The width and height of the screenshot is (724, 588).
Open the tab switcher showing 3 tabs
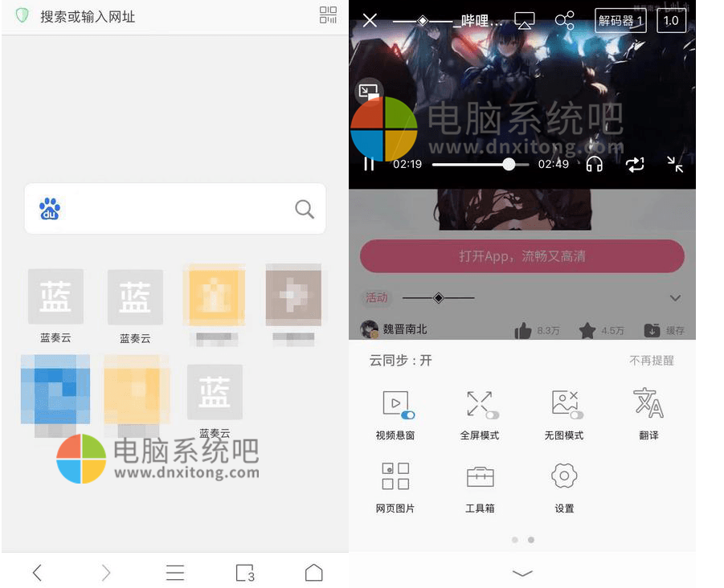click(245, 573)
